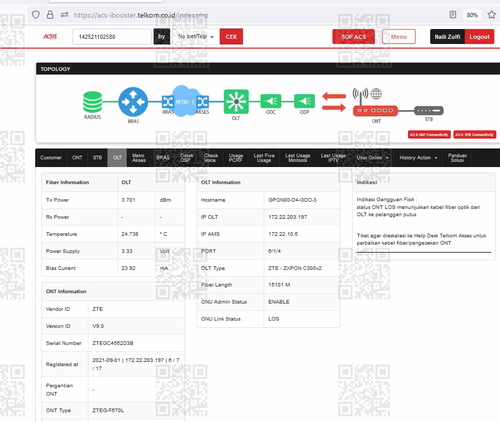Click the Fiber Length value 15101 M
The image size is (500, 422).
click(x=279, y=285)
